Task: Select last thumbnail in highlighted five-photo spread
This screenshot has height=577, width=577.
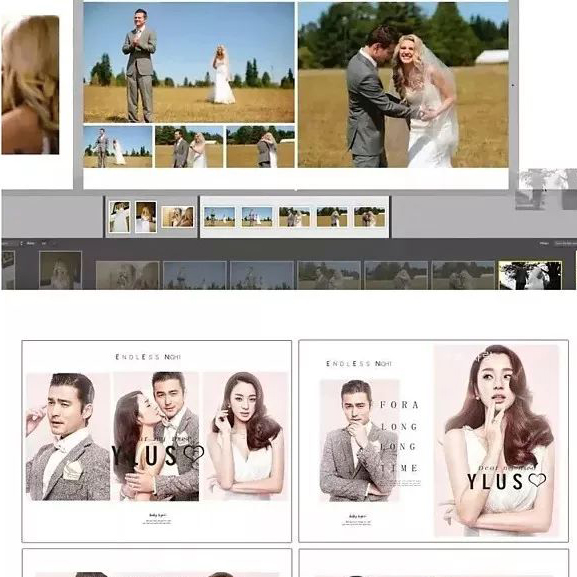Action: [369, 217]
